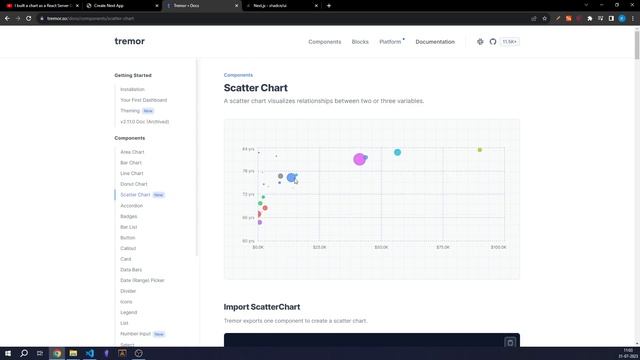Open Visual Studio Code from taskbar

(x=90, y=353)
